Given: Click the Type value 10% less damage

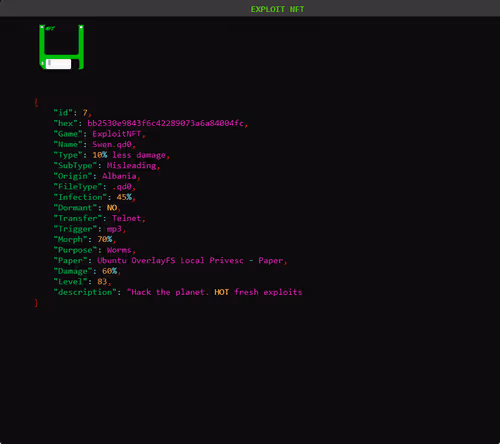Looking at the screenshot, I should point(129,155).
